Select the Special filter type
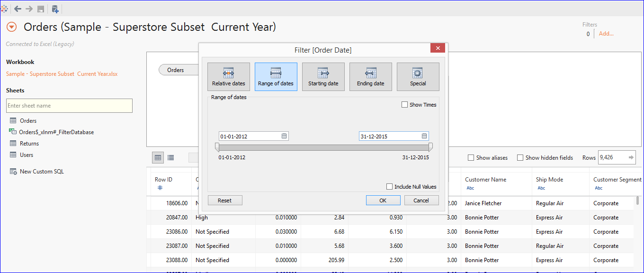This screenshot has width=644, height=273. pyautogui.click(x=418, y=76)
